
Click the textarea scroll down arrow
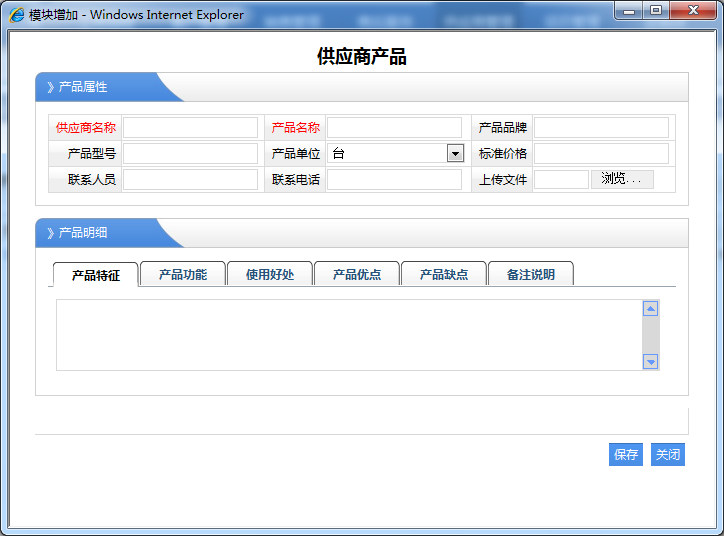[x=651, y=362]
